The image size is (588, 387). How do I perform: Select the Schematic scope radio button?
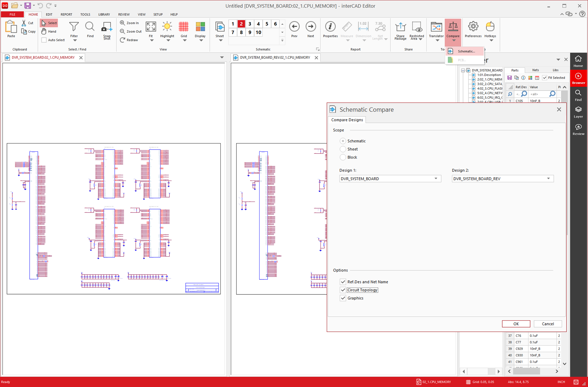pos(343,141)
